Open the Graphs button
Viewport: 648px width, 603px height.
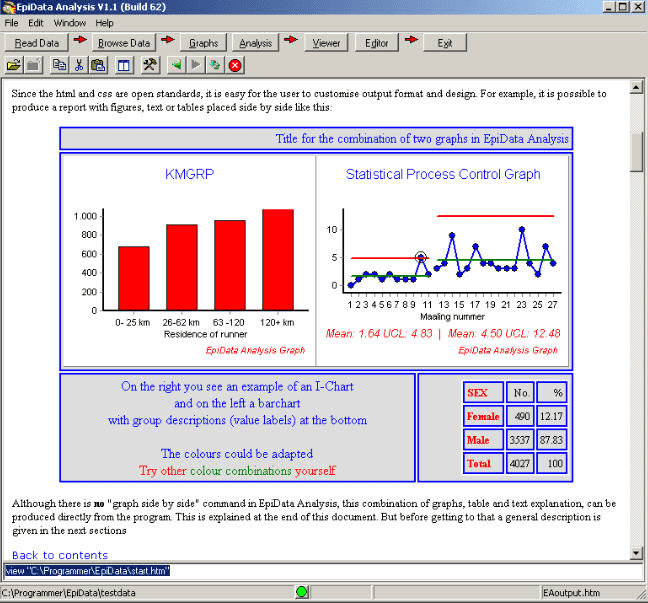(203, 43)
